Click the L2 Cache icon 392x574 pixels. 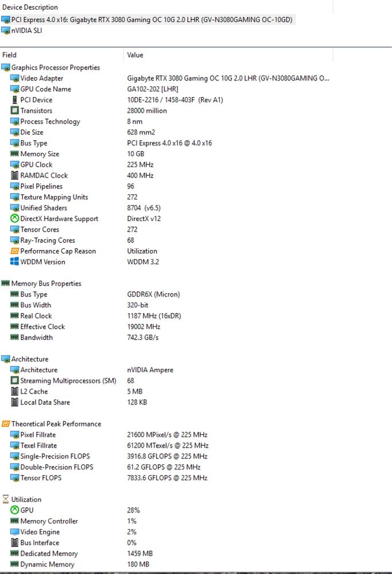tap(14, 391)
